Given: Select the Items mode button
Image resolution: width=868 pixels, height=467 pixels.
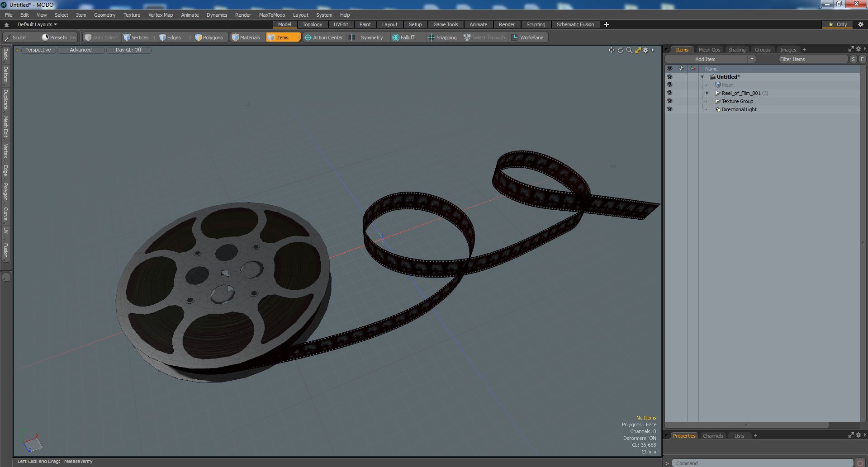Looking at the screenshot, I should [x=283, y=38].
